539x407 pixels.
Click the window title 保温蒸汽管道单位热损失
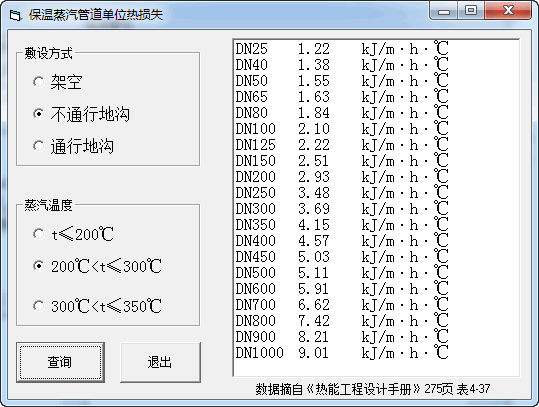[x=96, y=15]
